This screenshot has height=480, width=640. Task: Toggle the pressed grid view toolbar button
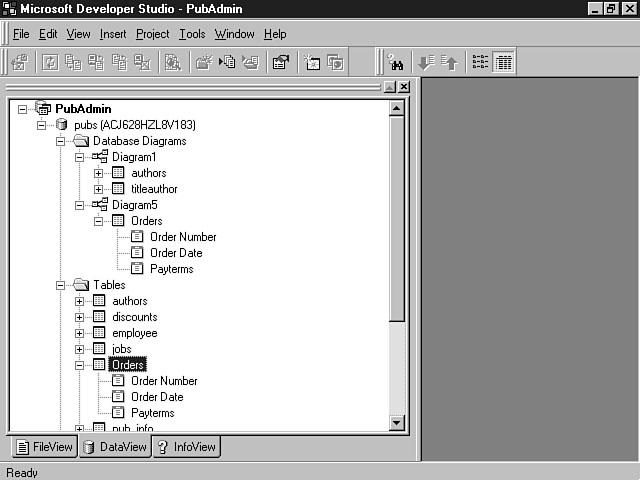pos(503,62)
